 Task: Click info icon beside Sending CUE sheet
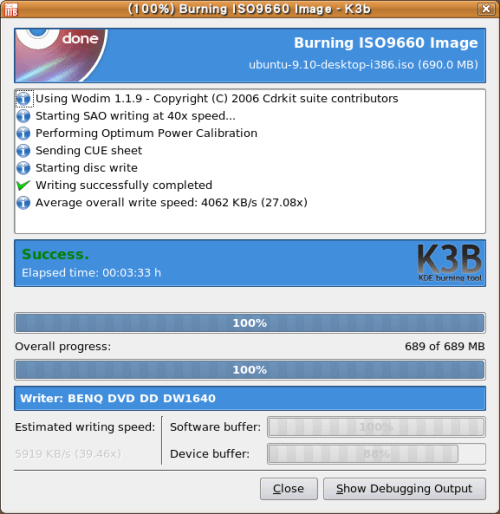point(23,151)
